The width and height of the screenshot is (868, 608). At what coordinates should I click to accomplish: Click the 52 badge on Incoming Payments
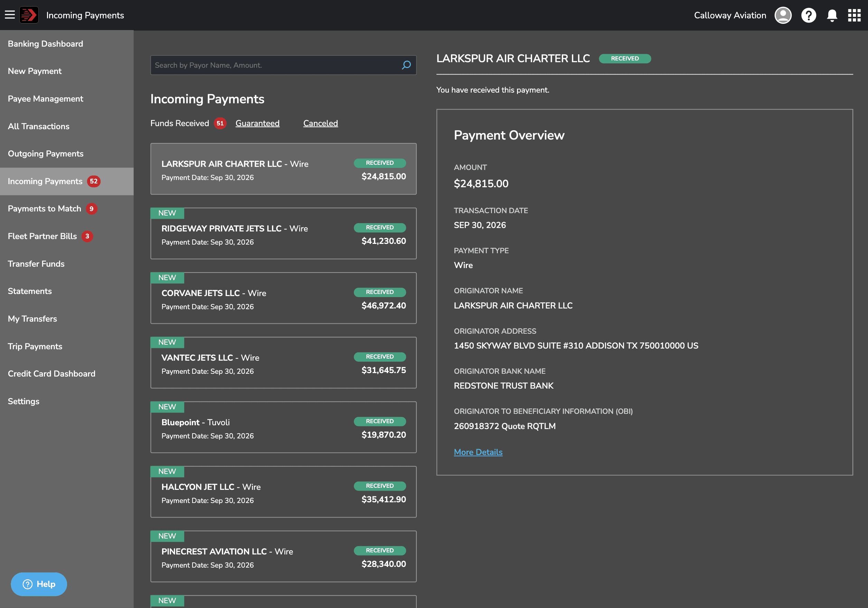click(x=94, y=181)
